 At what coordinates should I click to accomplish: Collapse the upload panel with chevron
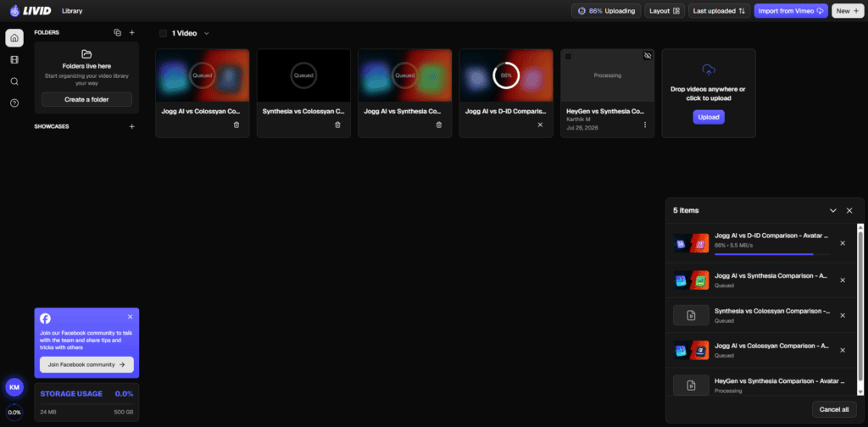(x=832, y=211)
